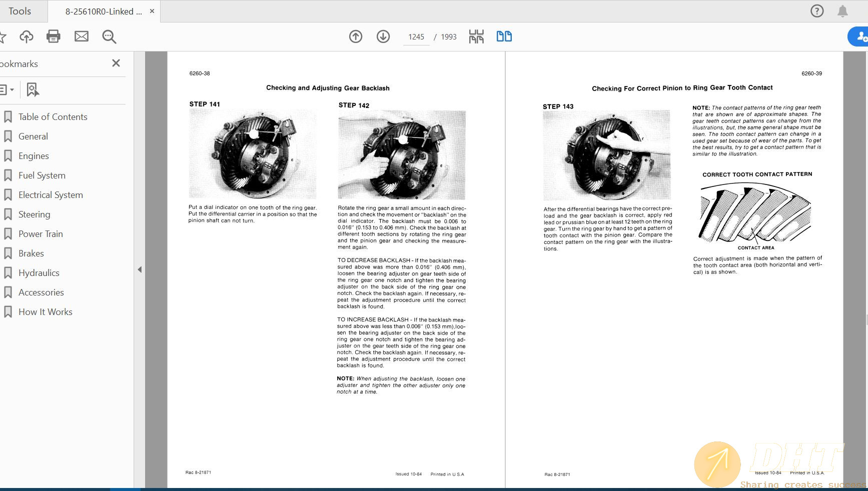Collapse the bookmarks side panel arrow

tap(140, 269)
